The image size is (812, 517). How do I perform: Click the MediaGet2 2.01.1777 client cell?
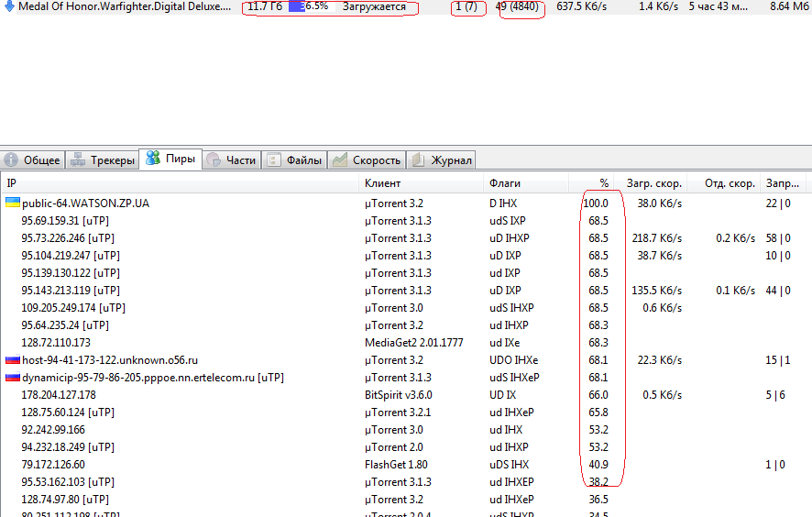click(413, 343)
